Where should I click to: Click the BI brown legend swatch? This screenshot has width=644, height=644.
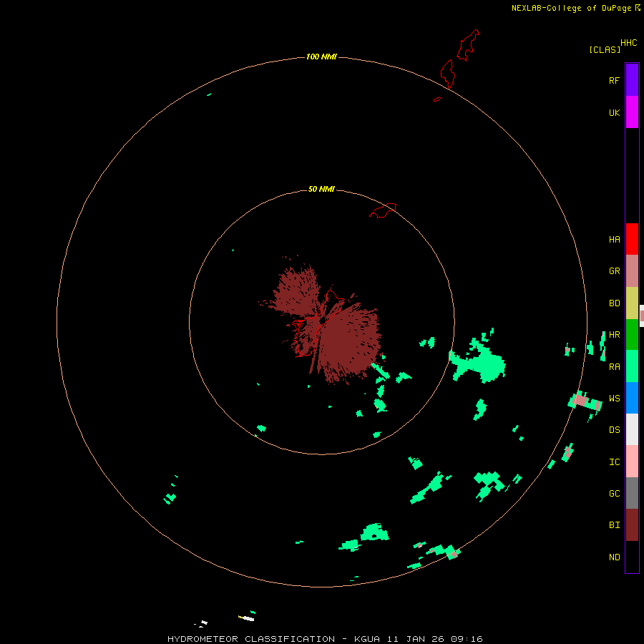tap(632, 525)
